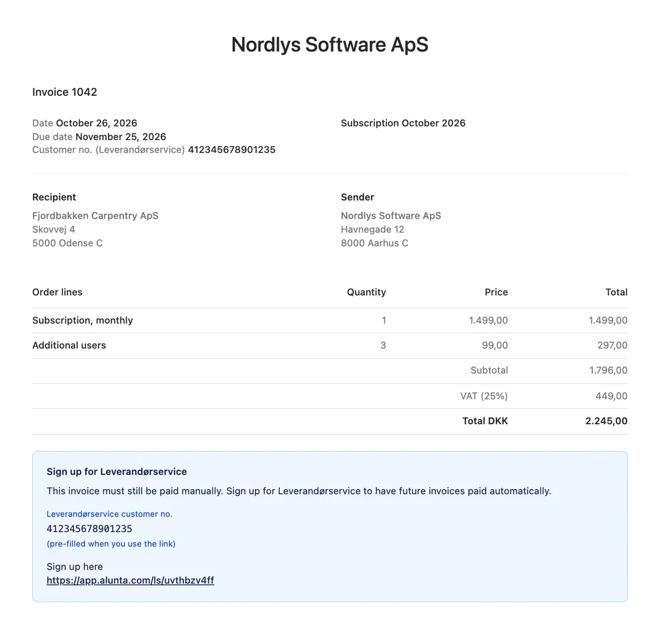
Task: Click total 1.499,00 in the Total column
Action: click(x=608, y=320)
